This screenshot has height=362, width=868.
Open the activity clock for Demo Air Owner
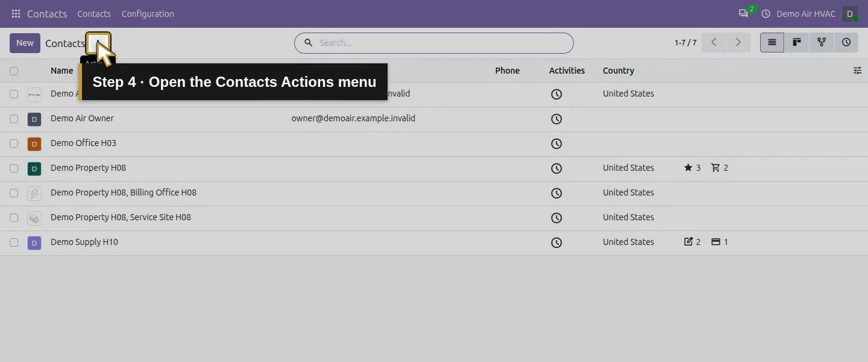(556, 119)
